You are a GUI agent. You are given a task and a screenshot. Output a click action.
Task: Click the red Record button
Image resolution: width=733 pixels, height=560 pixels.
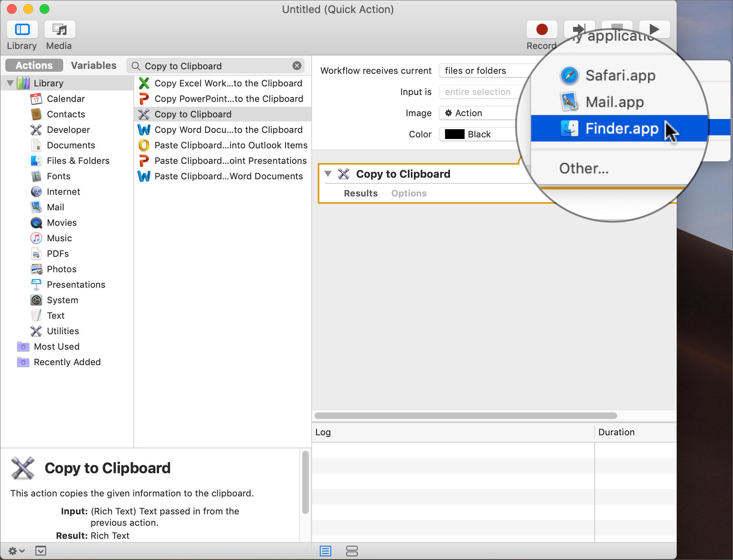coord(541,29)
